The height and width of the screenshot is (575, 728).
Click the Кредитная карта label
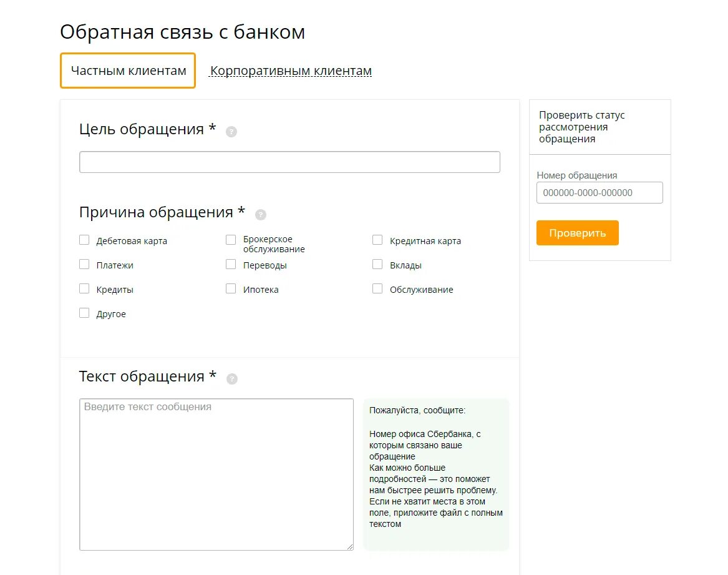coord(425,241)
